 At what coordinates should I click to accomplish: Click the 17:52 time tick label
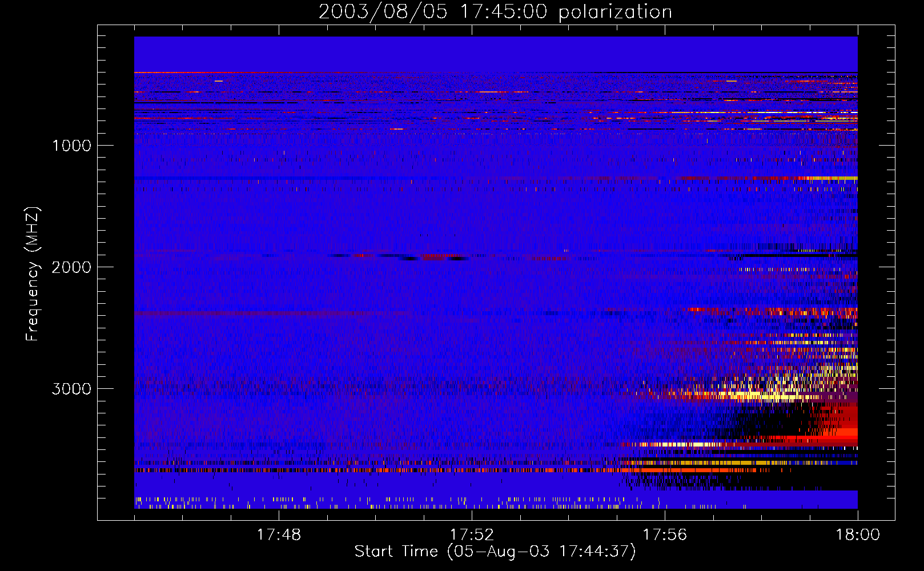472,535
